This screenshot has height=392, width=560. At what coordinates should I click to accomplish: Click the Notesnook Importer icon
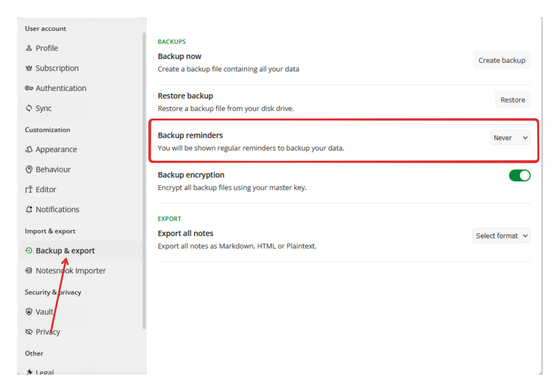[x=29, y=271]
